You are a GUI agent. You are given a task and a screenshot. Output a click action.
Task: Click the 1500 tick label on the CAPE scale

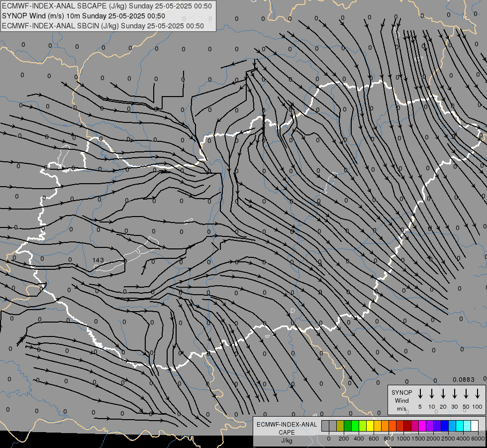tap(418, 439)
